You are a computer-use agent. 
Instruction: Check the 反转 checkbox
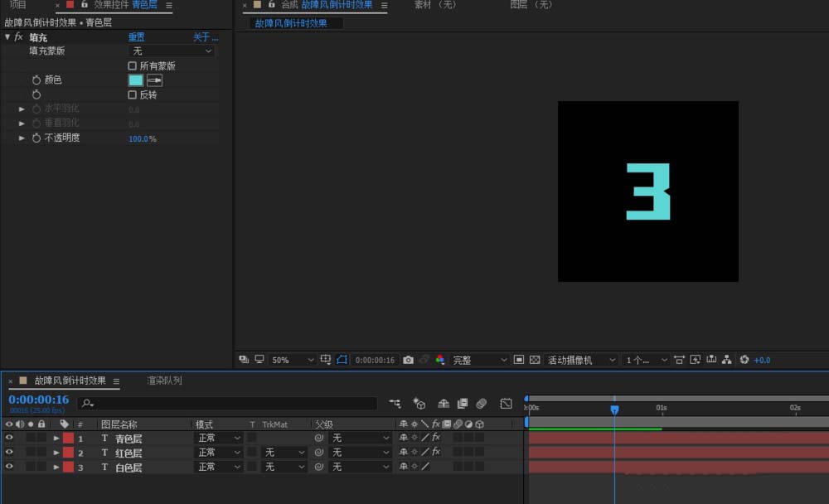[133, 94]
